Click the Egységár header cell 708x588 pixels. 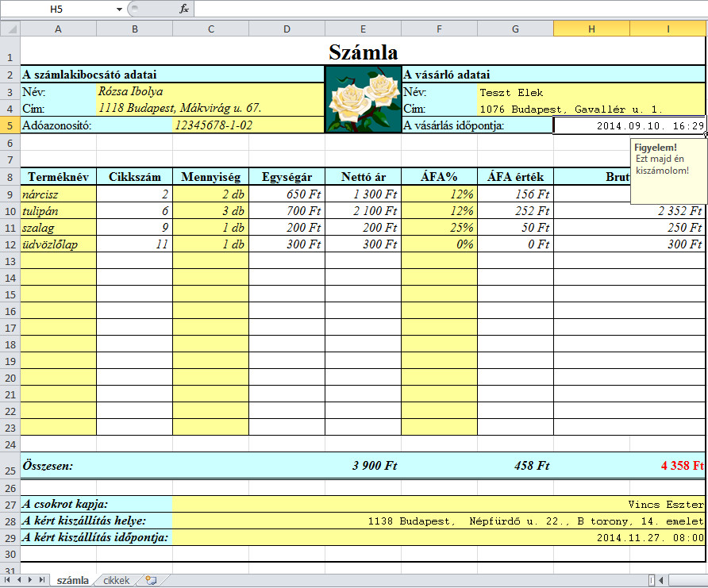tap(287, 176)
